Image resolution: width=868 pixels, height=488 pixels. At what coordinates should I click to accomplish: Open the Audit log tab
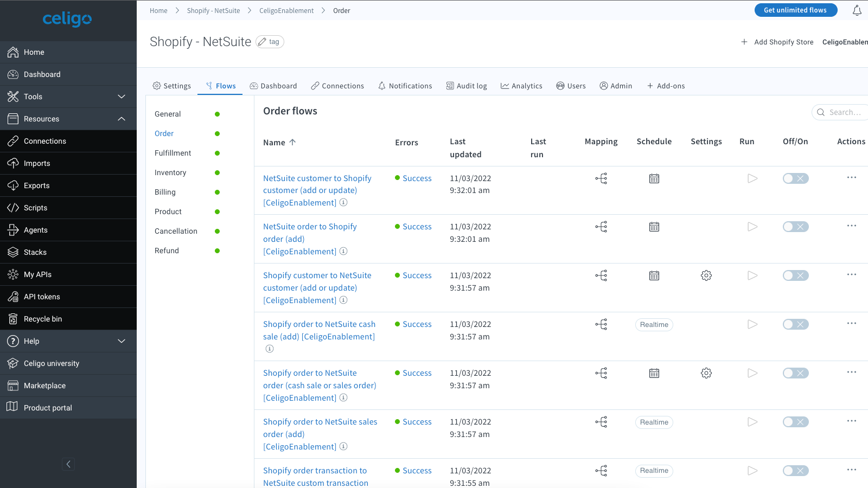point(467,86)
